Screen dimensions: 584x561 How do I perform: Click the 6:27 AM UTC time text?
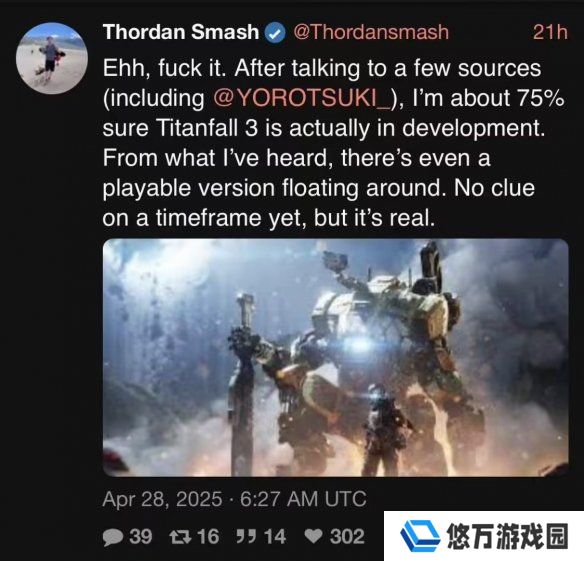303,499
